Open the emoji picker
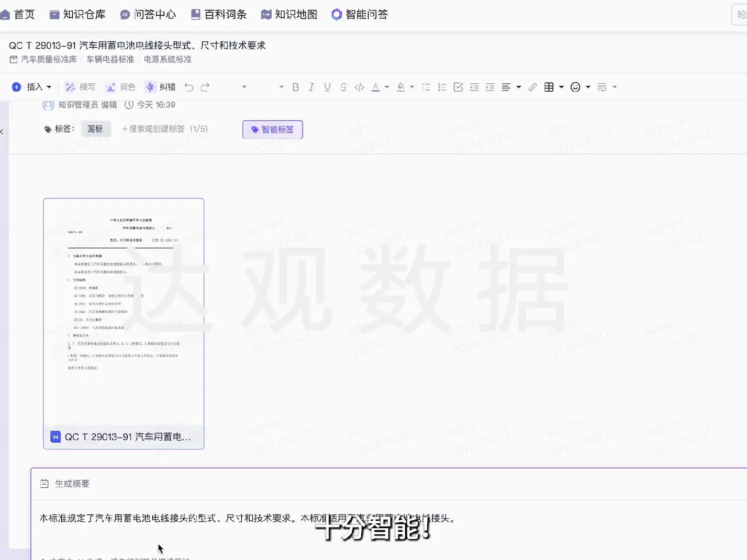747x560 pixels. 575,87
